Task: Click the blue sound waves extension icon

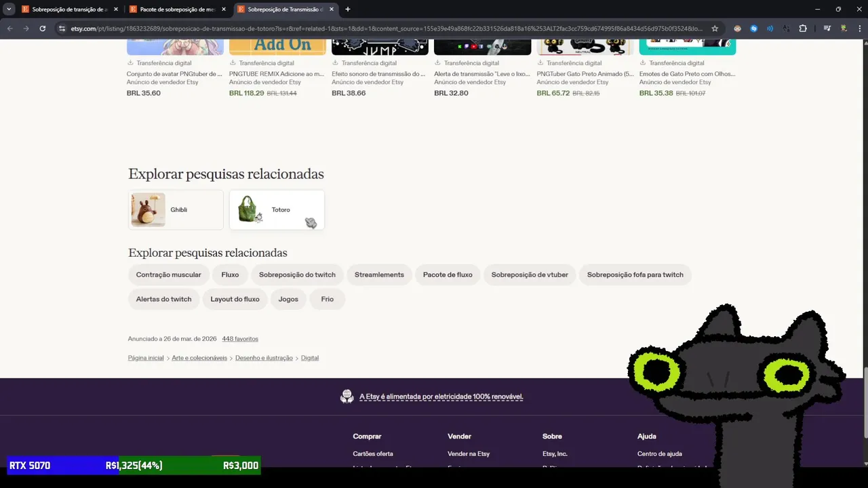Action: point(770,28)
